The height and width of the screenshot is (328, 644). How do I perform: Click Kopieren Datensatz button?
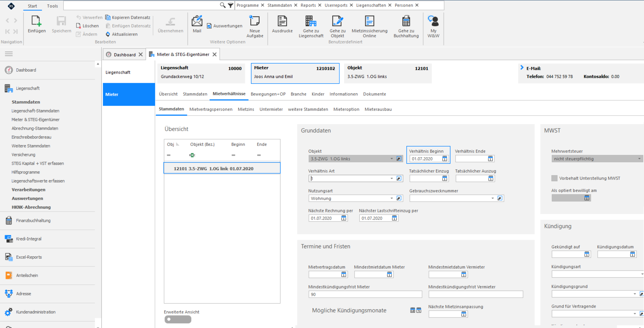[x=128, y=17]
